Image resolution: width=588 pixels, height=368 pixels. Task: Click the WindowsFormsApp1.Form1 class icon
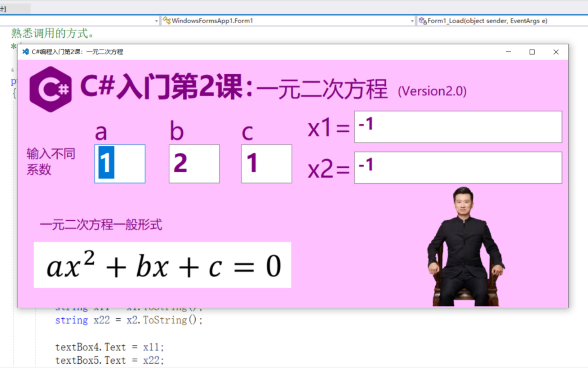click(167, 21)
